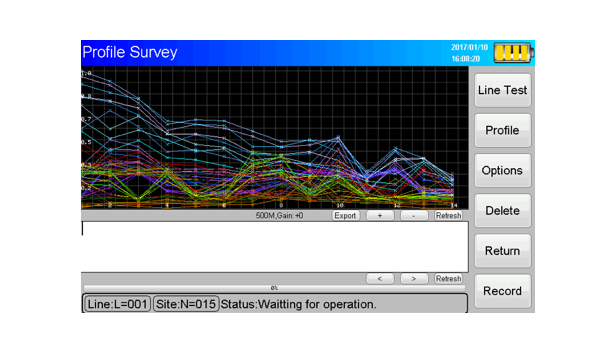Refresh the lower data panel

point(448,278)
